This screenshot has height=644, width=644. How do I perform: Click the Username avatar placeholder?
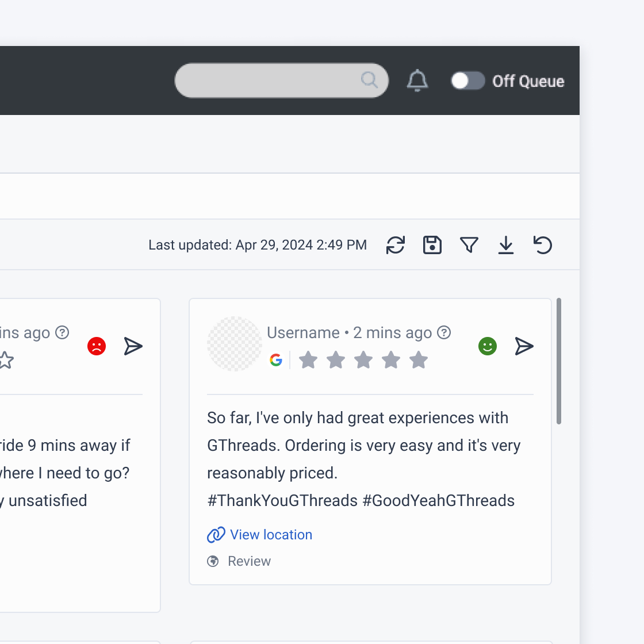pyautogui.click(x=234, y=343)
